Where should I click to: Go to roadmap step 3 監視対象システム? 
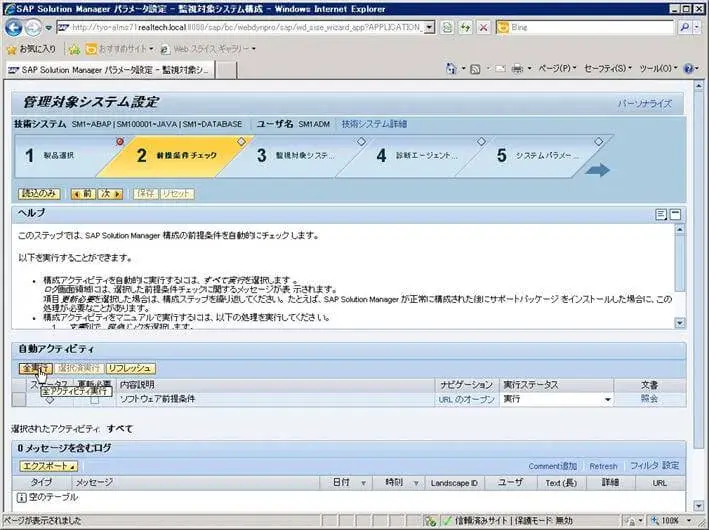click(294, 156)
